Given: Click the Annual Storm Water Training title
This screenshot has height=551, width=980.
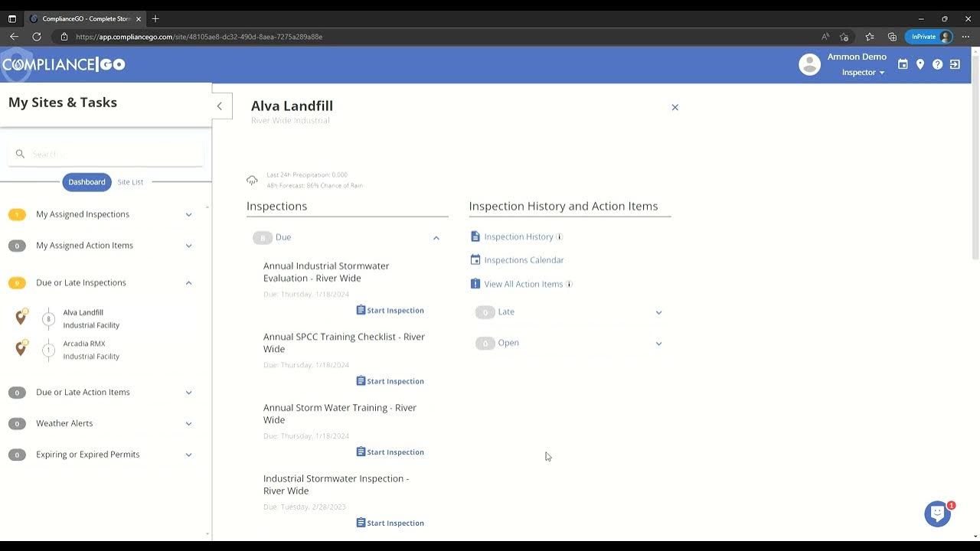Looking at the screenshot, I should tap(340, 414).
